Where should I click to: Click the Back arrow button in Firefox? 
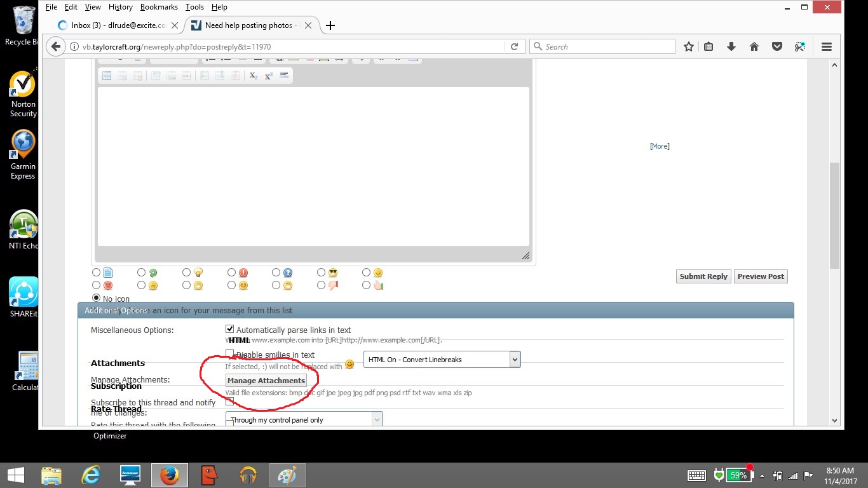(56, 46)
